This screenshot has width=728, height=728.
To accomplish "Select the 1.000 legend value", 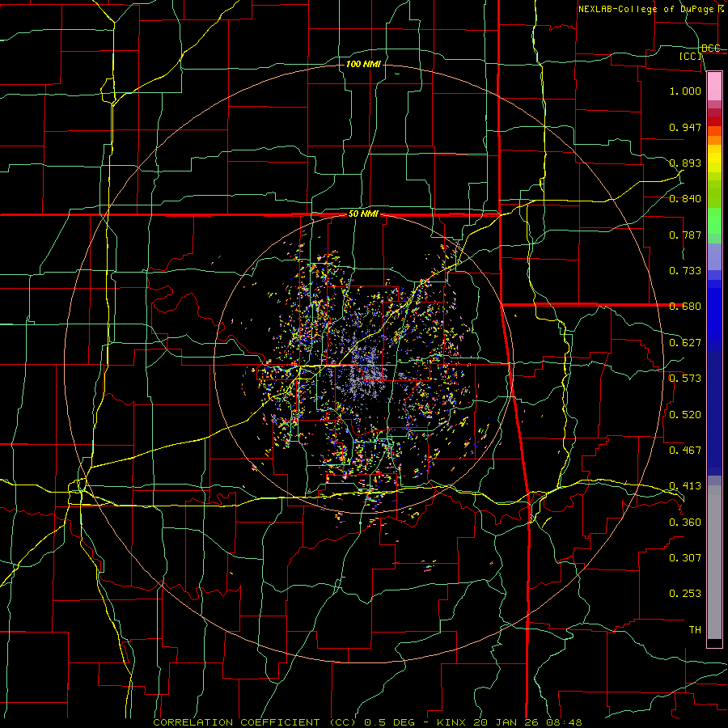I will [685, 91].
